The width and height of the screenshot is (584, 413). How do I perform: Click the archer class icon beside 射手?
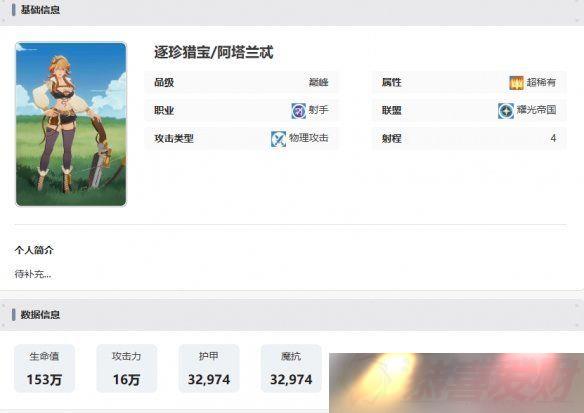pos(298,111)
